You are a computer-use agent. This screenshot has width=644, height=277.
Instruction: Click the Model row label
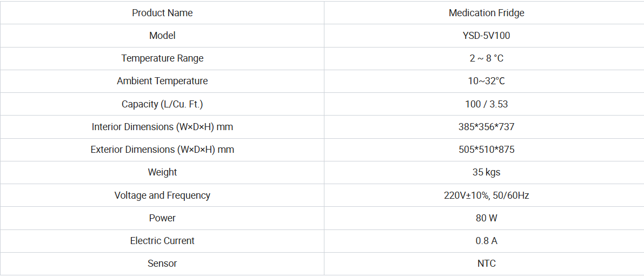[x=162, y=36]
